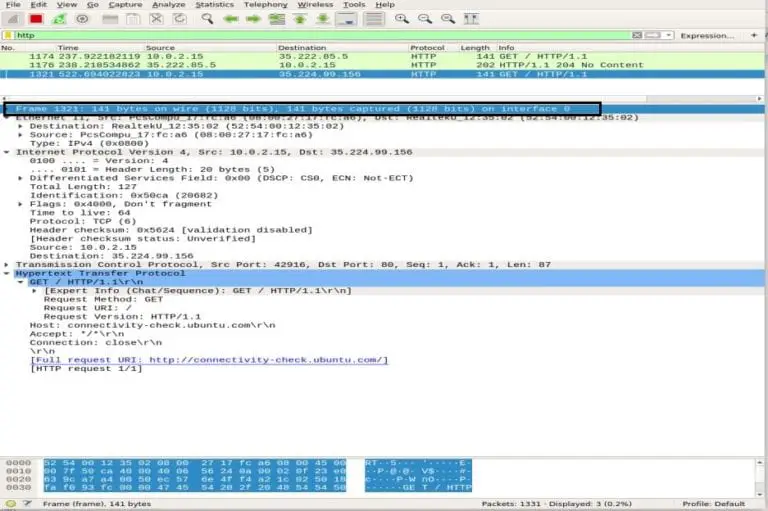Image resolution: width=768 pixels, height=511 pixels.
Task: Select Host: connectivity-check.ubuntu.com line
Action: (x=152, y=325)
